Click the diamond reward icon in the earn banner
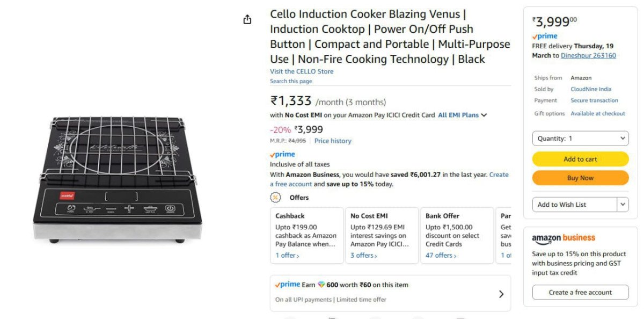The height and width of the screenshot is (319, 644). click(x=322, y=285)
